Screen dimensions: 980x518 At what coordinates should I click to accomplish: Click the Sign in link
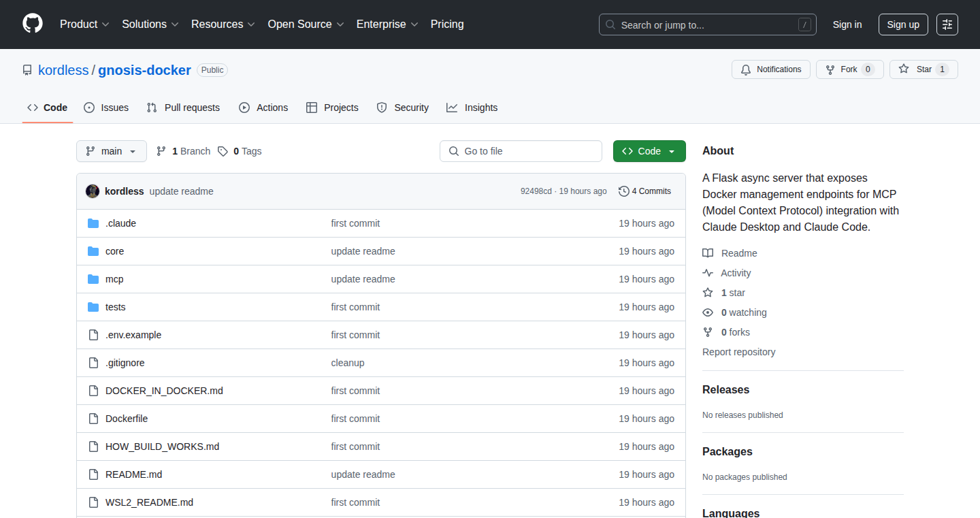click(x=847, y=25)
